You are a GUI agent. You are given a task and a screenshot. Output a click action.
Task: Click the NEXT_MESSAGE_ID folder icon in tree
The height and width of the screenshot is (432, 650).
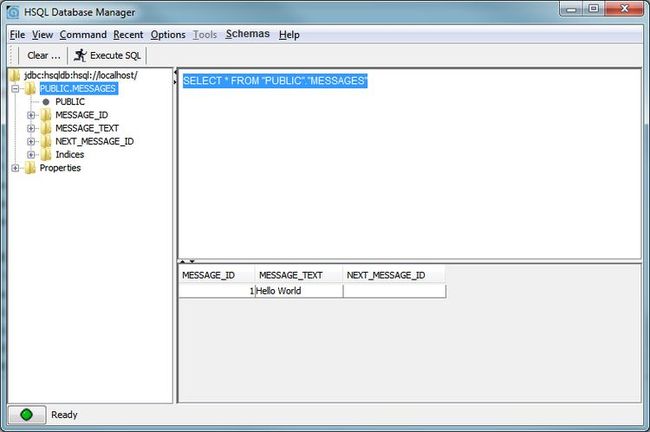pos(46,141)
